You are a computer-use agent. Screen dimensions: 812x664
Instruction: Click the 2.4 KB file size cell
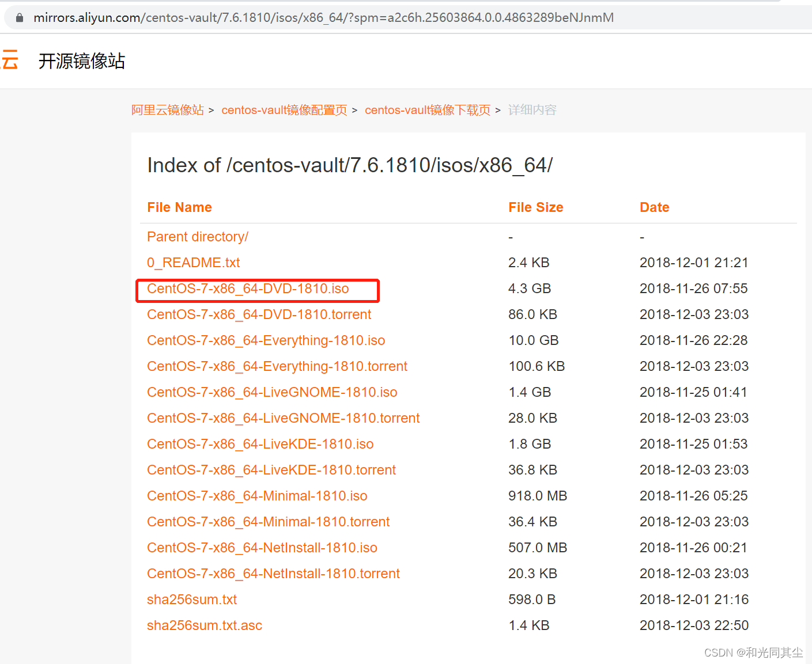pyautogui.click(x=529, y=263)
